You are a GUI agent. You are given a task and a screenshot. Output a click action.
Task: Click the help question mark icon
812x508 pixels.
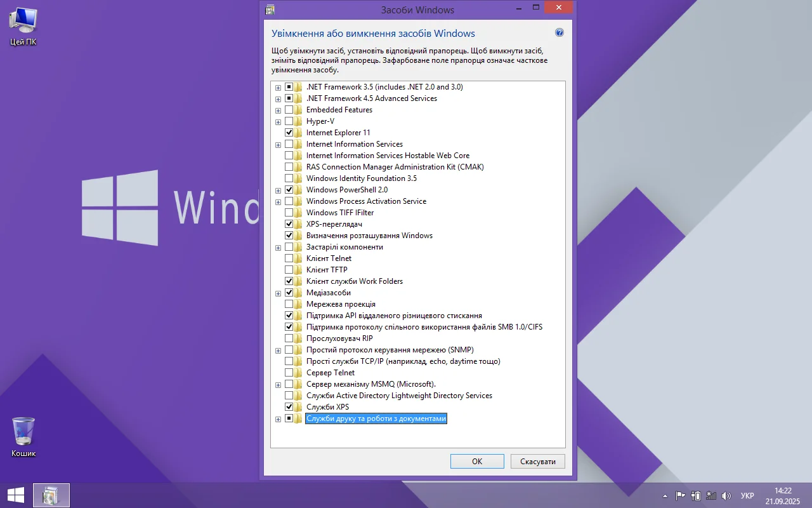coord(559,33)
